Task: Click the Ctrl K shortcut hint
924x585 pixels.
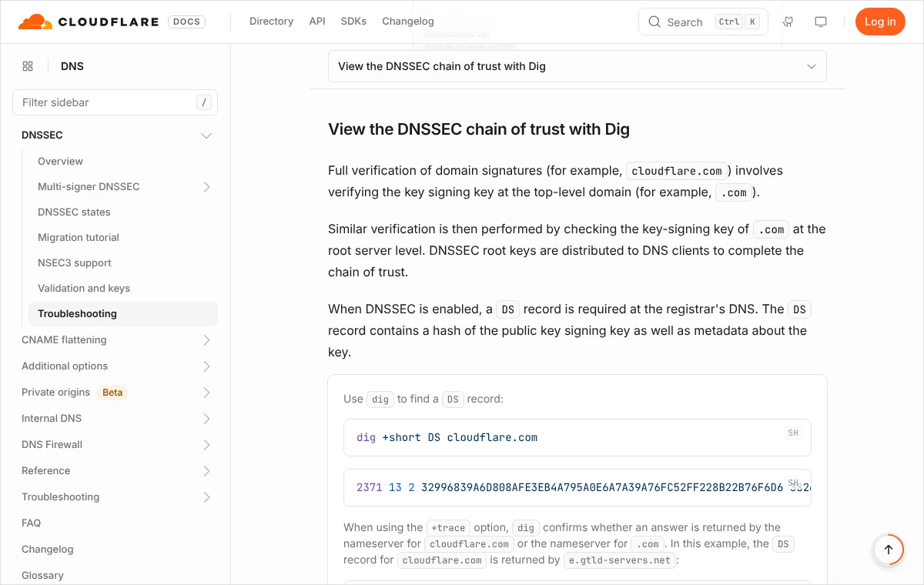Action: [737, 22]
